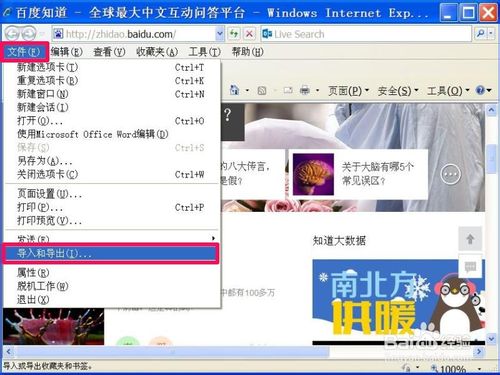Choose 新建窗口(N) menu entry
The width and height of the screenshot is (500, 375).
coord(112,94)
